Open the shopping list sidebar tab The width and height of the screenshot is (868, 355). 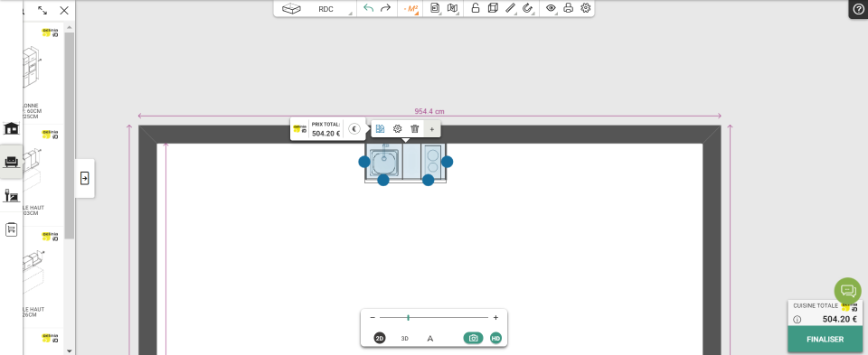click(x=11, y=229)
